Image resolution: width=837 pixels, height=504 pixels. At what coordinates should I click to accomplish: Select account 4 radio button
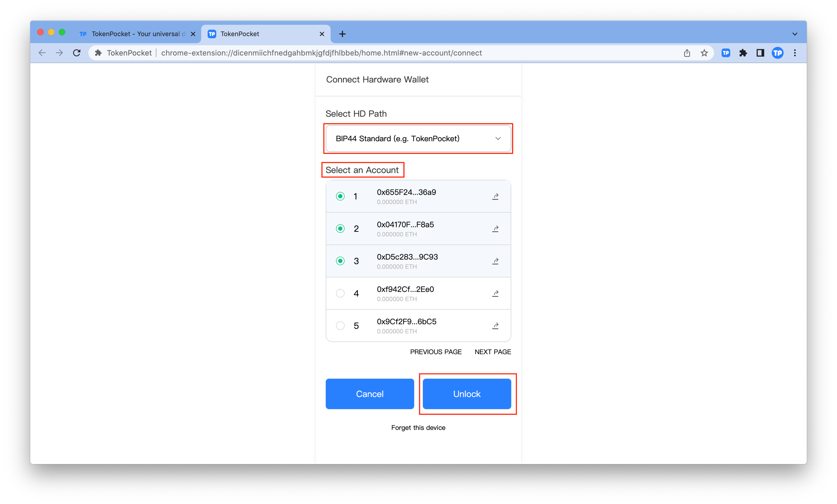coord(340,293)
